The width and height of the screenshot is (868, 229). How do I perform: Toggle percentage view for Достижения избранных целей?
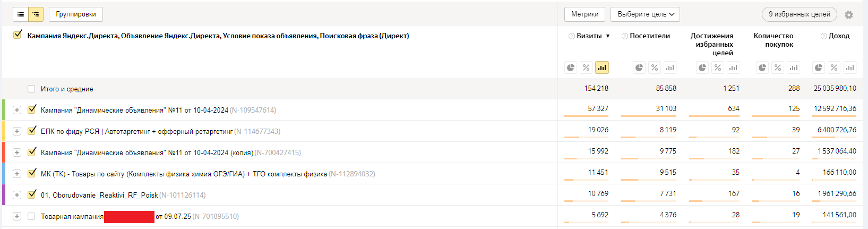point(718,67)
